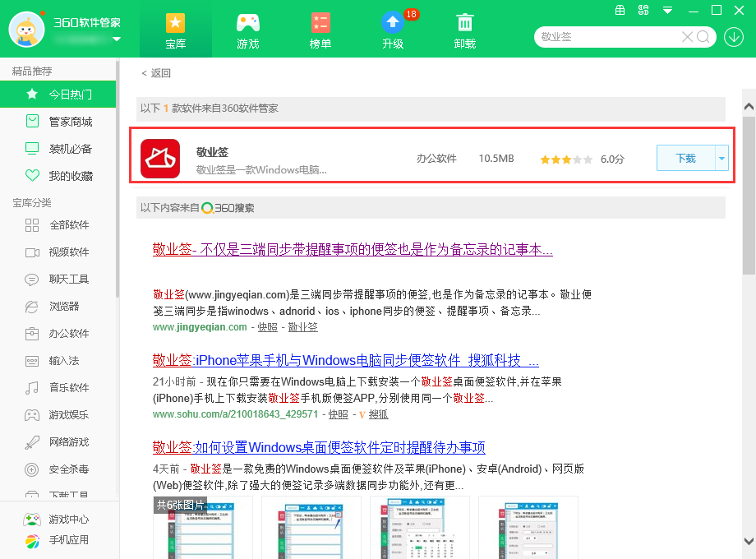Viewport: 756px width, 559px height.
Task: Open 快照 for the jingyeqian.com result
Action: (x=268, y=327)
